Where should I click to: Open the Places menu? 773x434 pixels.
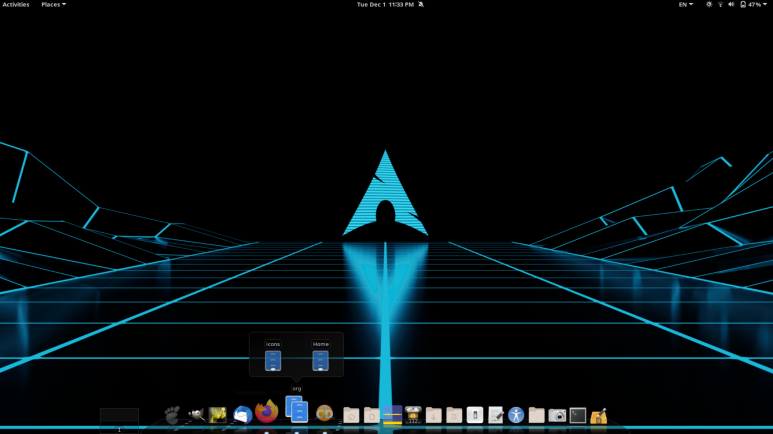[x=53, y=4]
